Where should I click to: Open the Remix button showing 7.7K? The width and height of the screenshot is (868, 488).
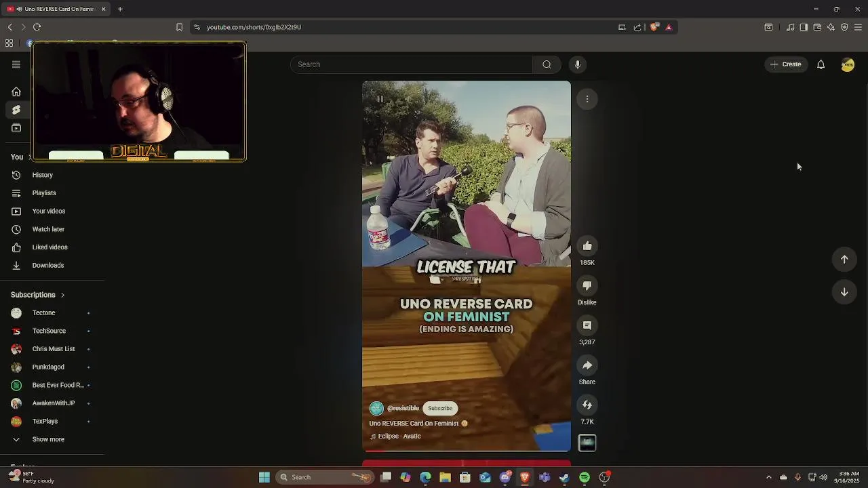[x=587, y=405]
